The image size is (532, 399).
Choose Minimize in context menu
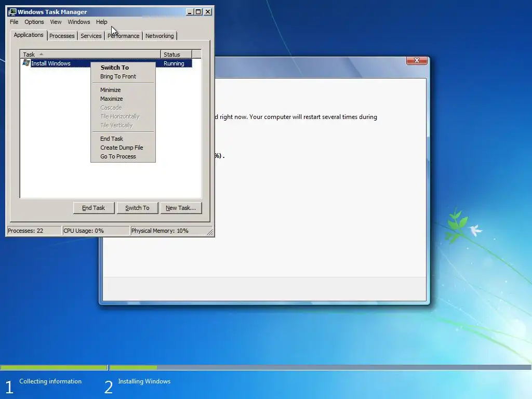pos(123,90)
